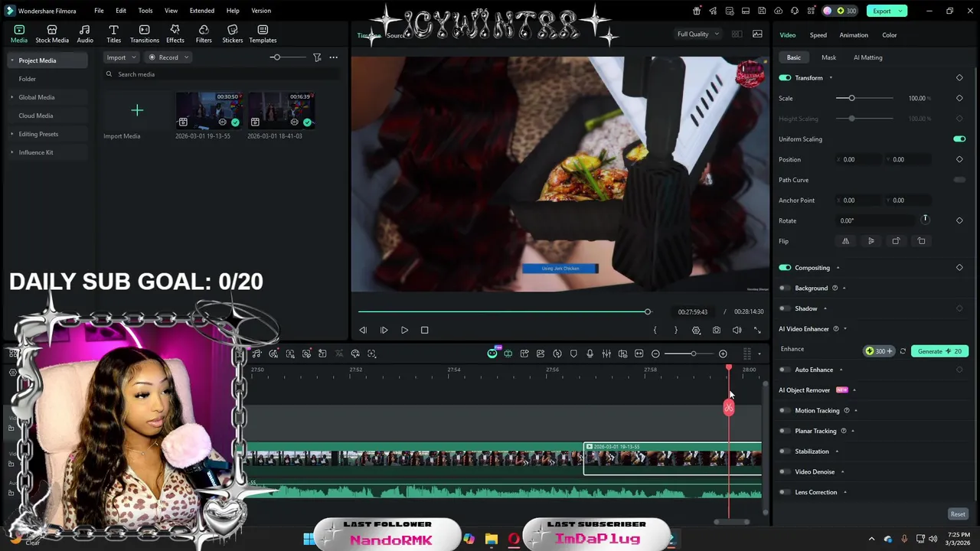Open the Stock Media tab

click(52, 34)
